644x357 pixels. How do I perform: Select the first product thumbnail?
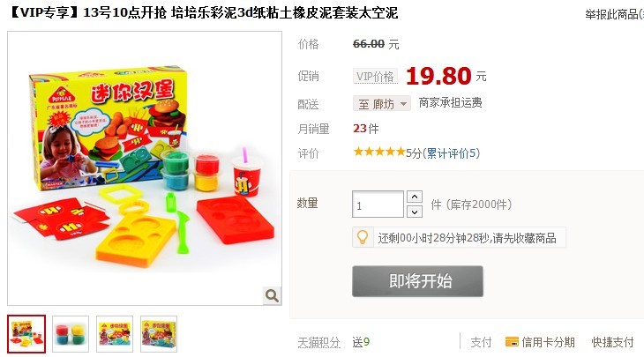pos(26,334)
